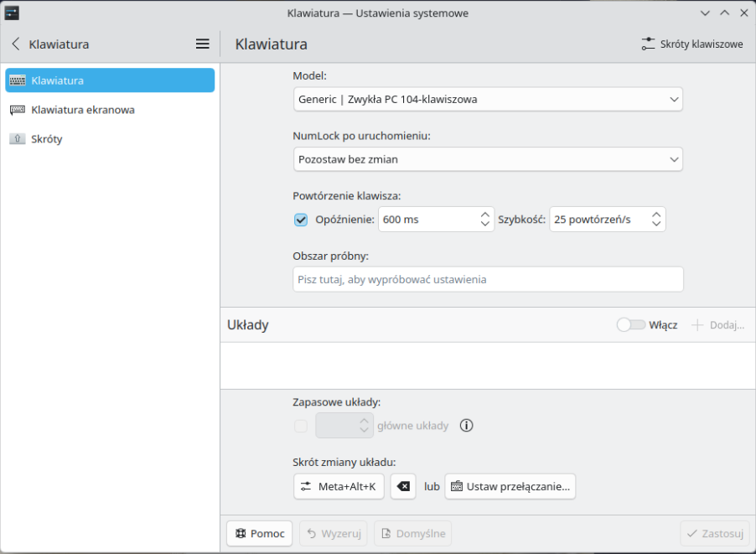Uncheck the Opóźnienie key repeat checkbox
Image resolution: width=756 pixels, height=554 pixels.
pos(301,220)
